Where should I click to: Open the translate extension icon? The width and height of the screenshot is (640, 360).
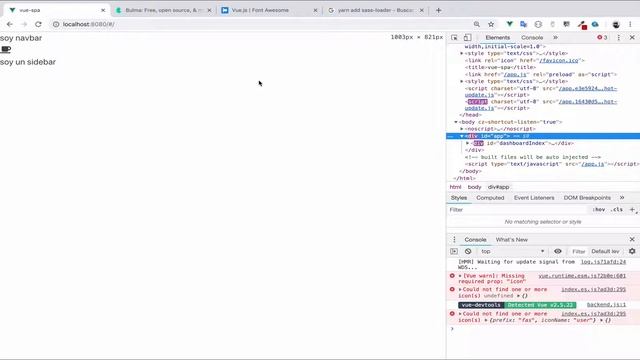click(x=524, y=24)
